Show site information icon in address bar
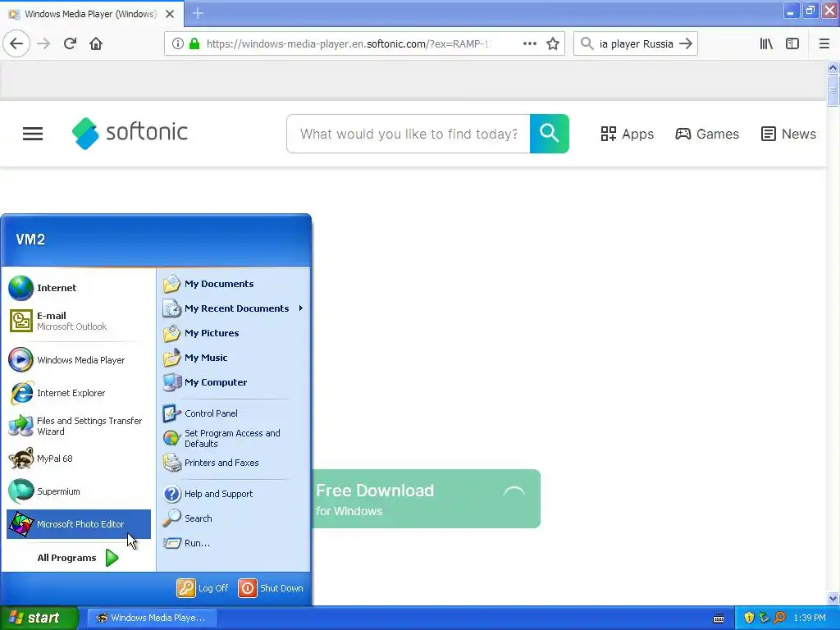 tap(178, 43)
